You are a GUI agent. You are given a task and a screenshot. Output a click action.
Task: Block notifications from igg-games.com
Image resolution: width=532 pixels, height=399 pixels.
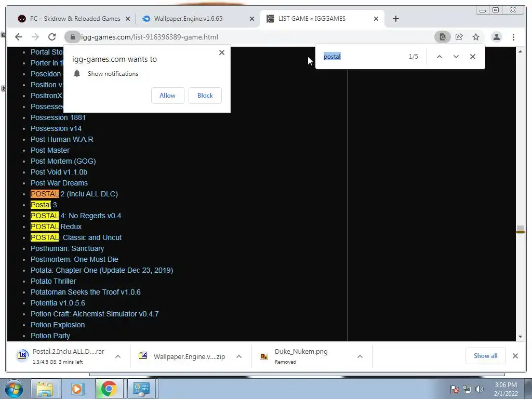point(205,96)
